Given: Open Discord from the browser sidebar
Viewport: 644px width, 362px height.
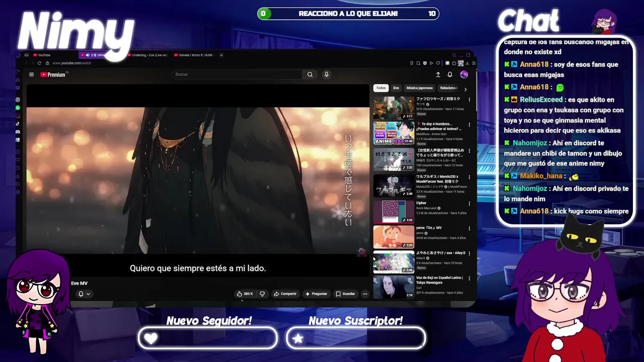Looking at the screenshot, I should (x=18, y=132).
